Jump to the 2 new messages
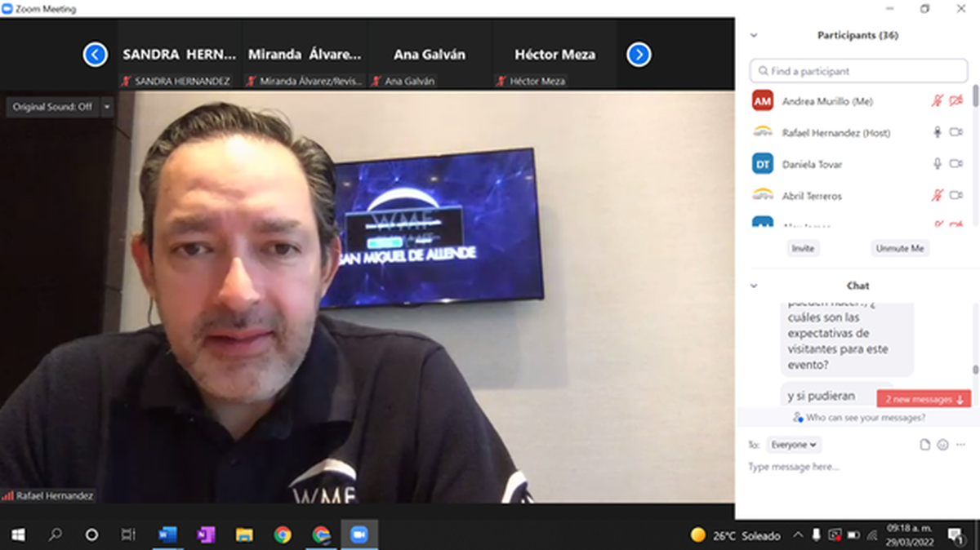980x550 pixels. [x=923, y=399]
